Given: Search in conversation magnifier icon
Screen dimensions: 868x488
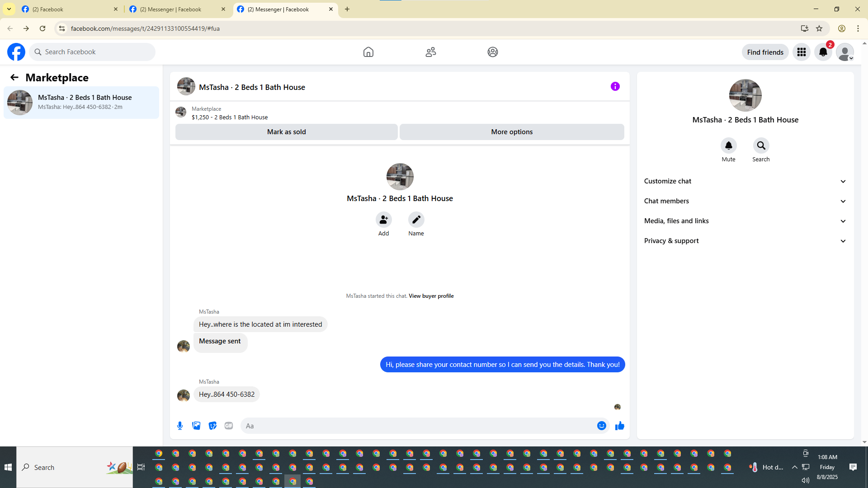Looking at the screenshot, I should (x=761, y=145).
